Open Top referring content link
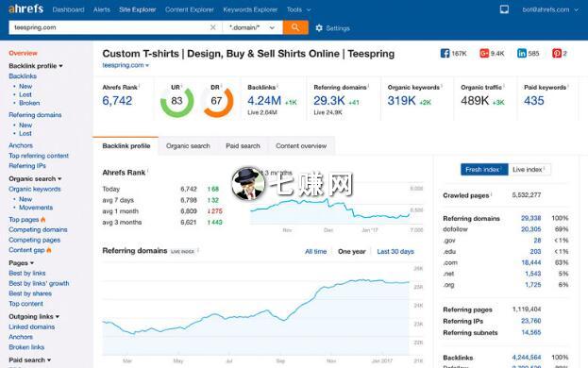 pyautogui.click(x=39, y=156)
